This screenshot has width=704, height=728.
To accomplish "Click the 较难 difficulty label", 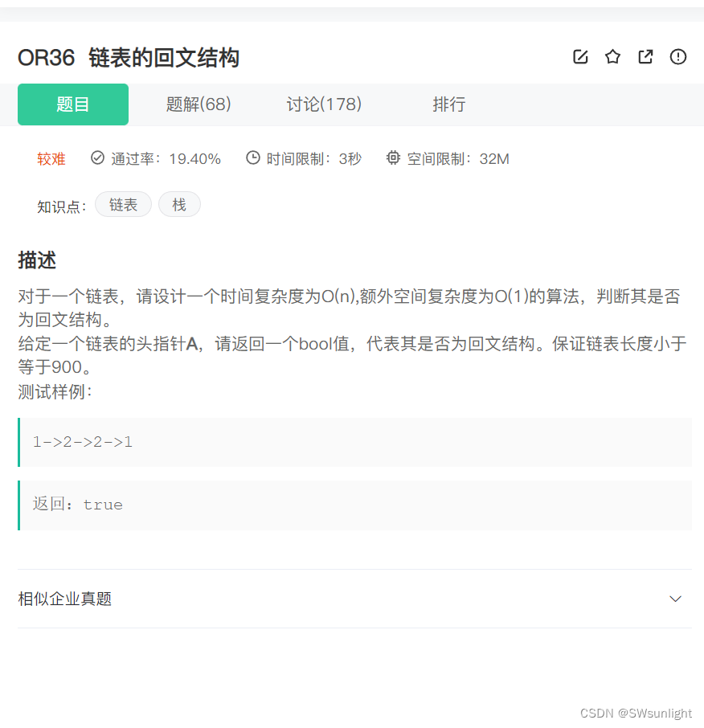I will 51,159.
